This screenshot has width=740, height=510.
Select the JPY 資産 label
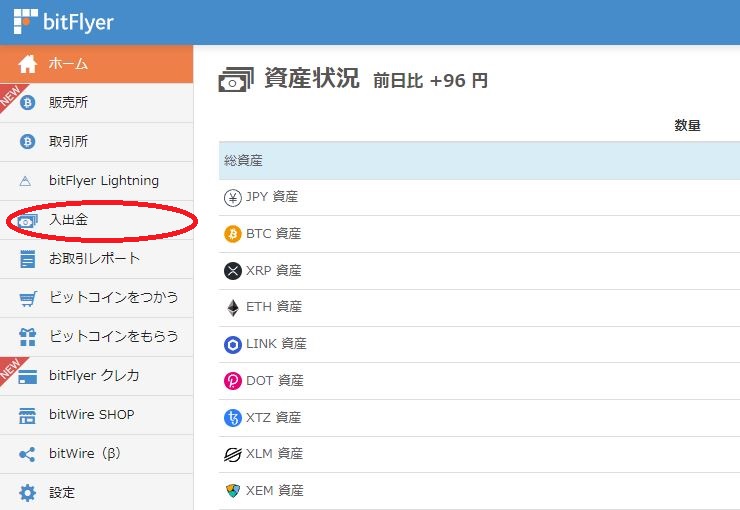click(x=272, y=197)
